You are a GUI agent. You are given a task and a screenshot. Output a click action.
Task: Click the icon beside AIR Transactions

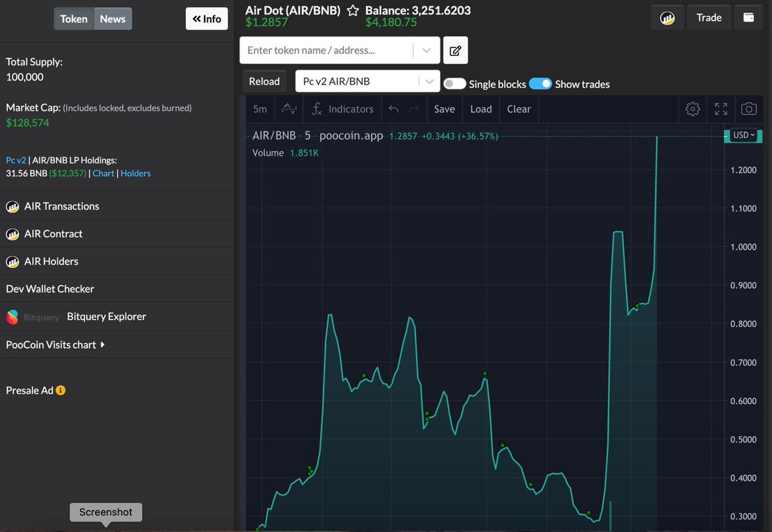12,206
